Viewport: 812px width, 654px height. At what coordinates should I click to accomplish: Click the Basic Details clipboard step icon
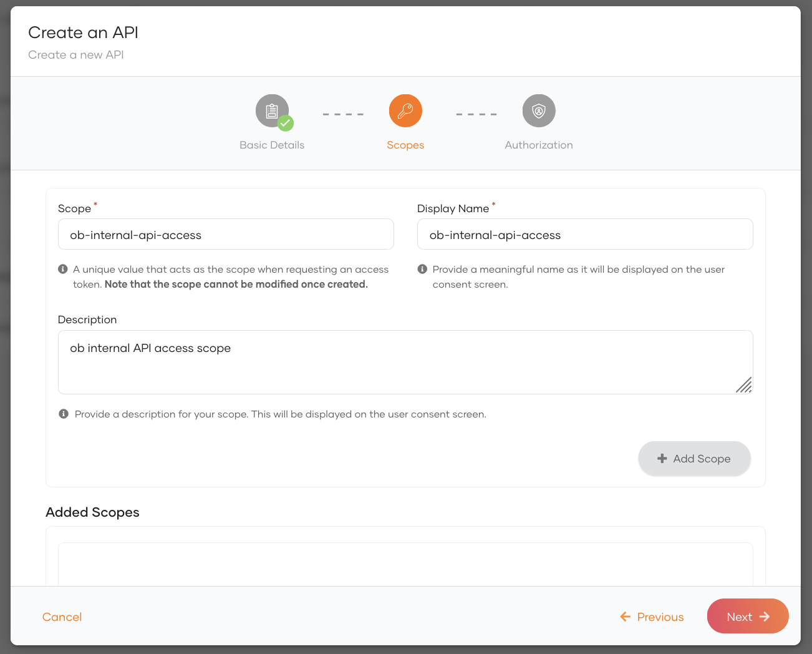pyautogui.click(x=272, y=110)
